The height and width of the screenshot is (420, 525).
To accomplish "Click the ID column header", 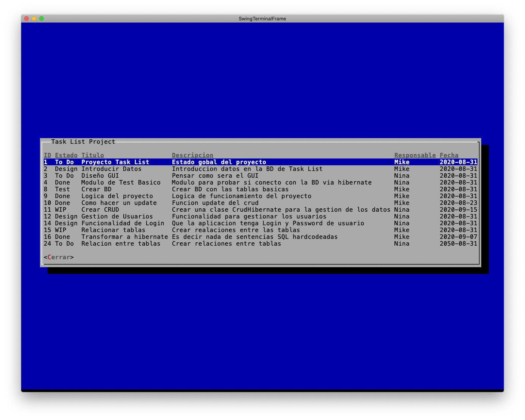I will click(x=48, y=155).
